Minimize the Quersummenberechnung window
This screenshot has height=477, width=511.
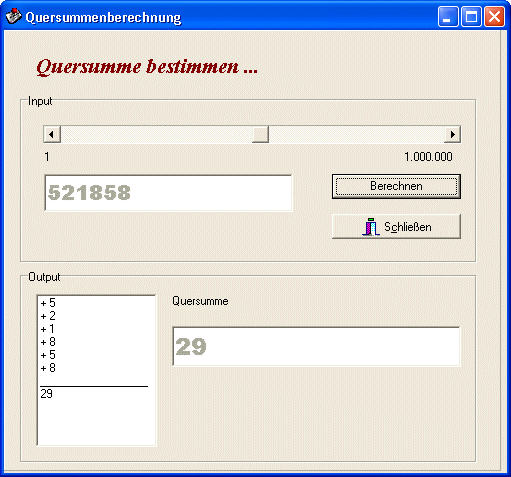pos(448,16)
